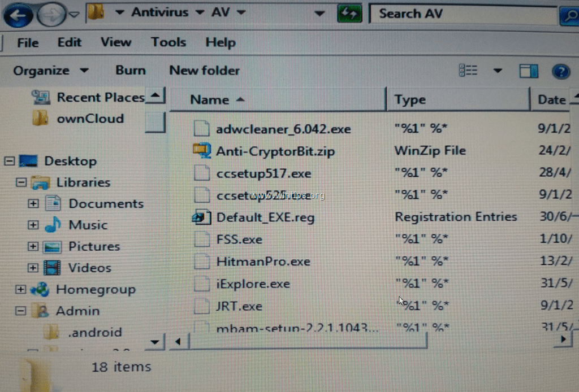579x392 pixels.
Task: Click the Default_EXE.reg registration file icon
Action: pos(201,217)
